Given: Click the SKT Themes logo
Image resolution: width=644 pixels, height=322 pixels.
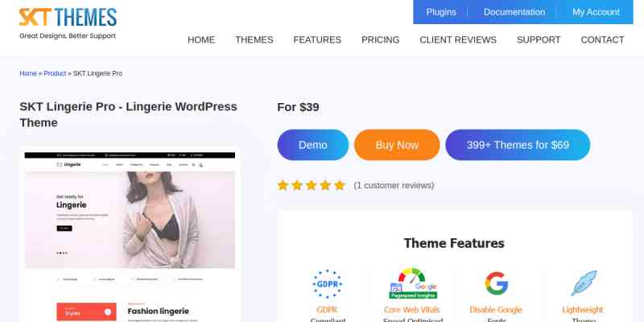Looking at the screenshot, I should (x=68, y=23).
